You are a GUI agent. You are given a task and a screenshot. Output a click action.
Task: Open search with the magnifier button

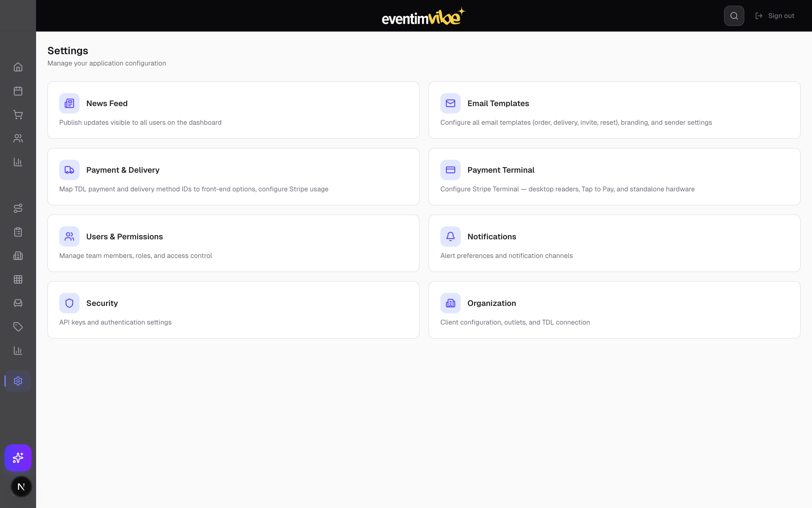click(x=734, y=16)
